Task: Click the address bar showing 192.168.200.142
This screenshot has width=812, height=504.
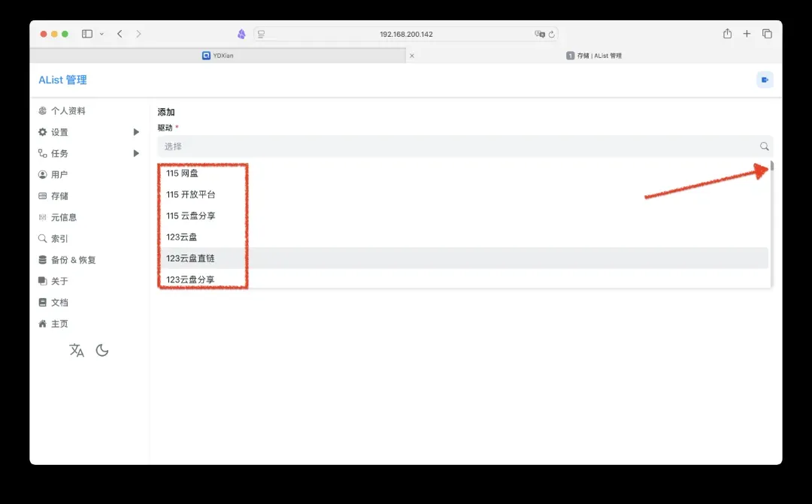Action: pyautogui.click(x=406, y=35)
